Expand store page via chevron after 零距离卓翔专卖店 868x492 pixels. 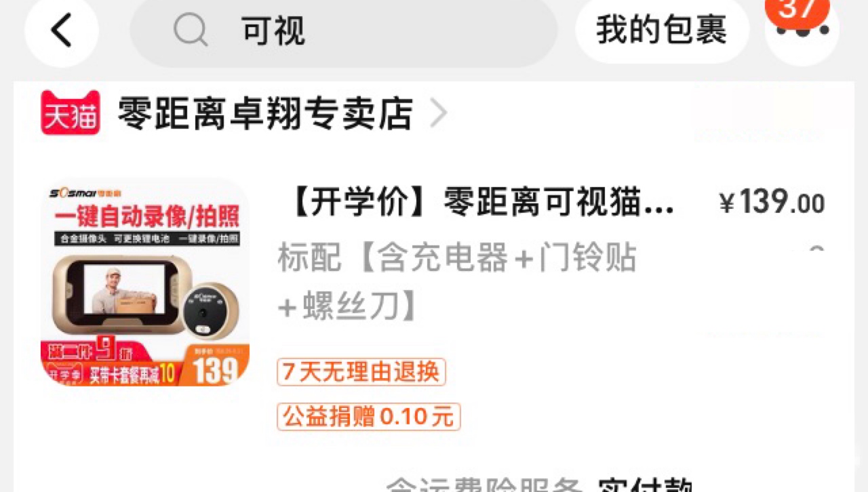(x=439, y=114)
